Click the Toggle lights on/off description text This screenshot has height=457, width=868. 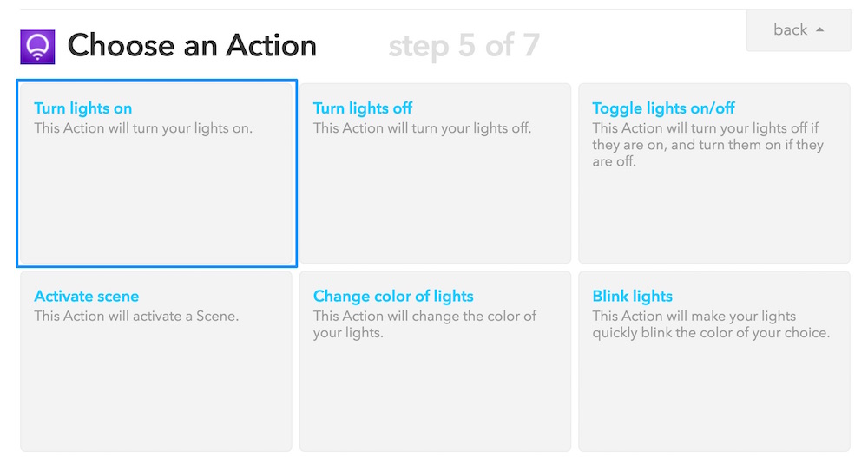(x=707, y=145)
